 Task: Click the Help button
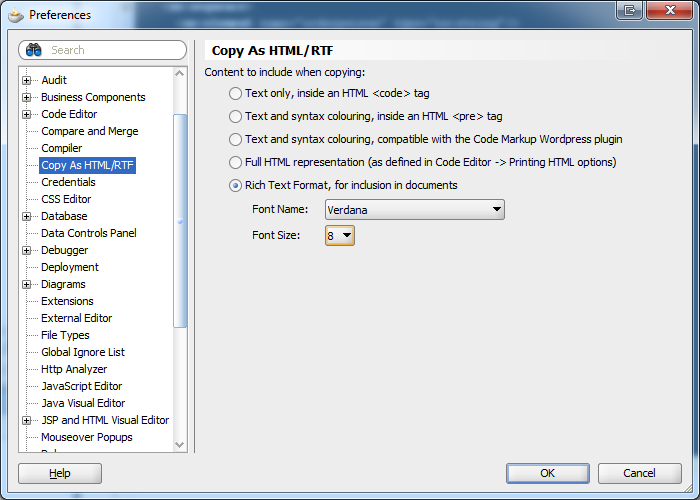[60, 473]
